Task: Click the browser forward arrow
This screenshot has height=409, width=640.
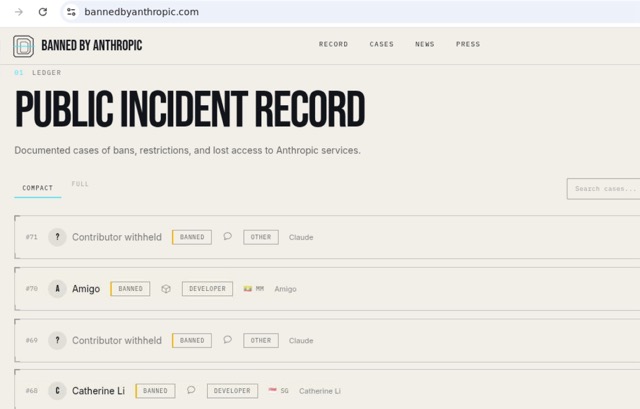Action: (19, 12)
